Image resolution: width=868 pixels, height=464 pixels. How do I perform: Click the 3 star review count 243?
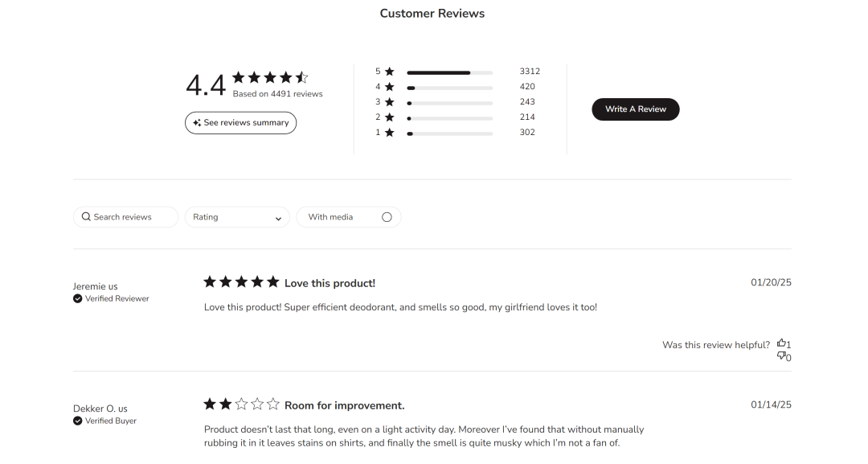[x=527, y=102]
